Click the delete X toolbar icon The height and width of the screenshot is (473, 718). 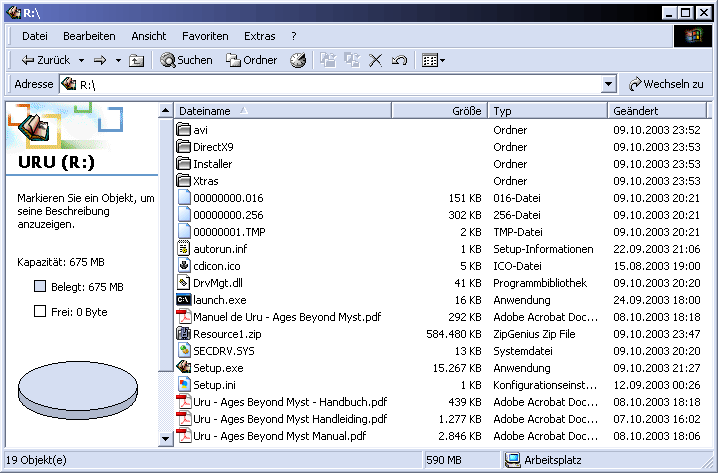click(376, 60)
